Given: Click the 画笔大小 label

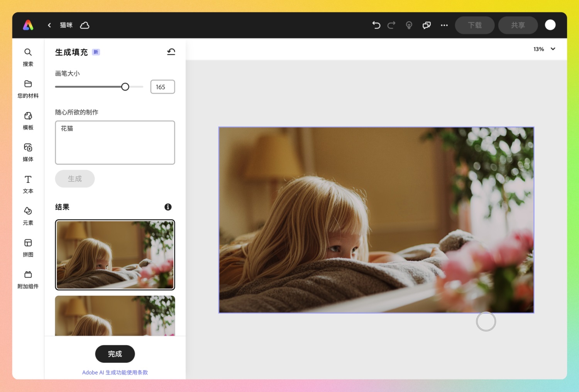Looking at the screenshot, I should pos(68,73).
